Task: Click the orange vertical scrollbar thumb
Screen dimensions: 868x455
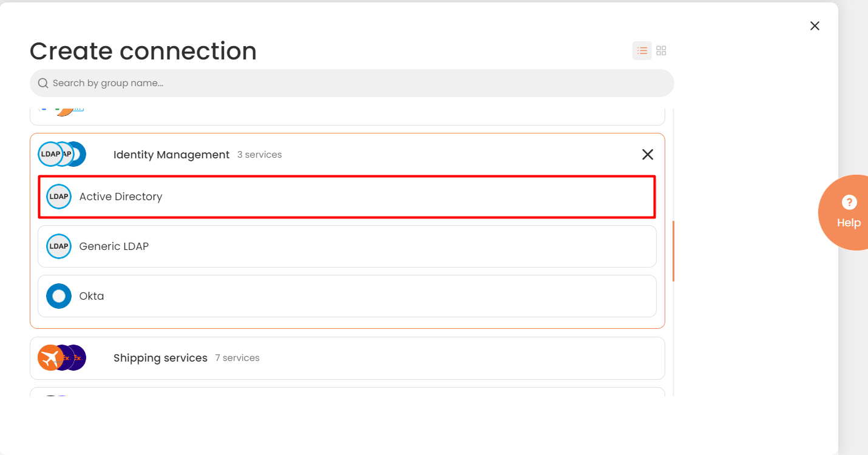Action: (673, 251)
